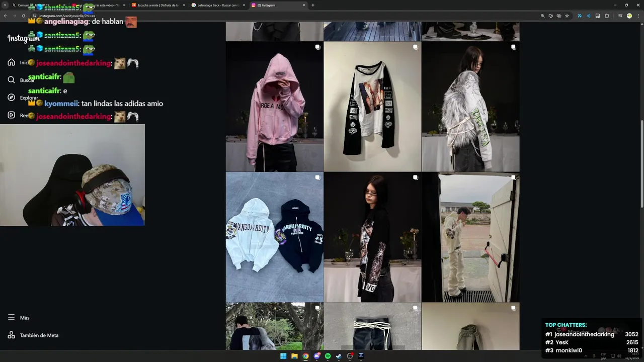The image size is (644, 362).
Task: Reload the Instagram page
Action: tap(23, 16)
